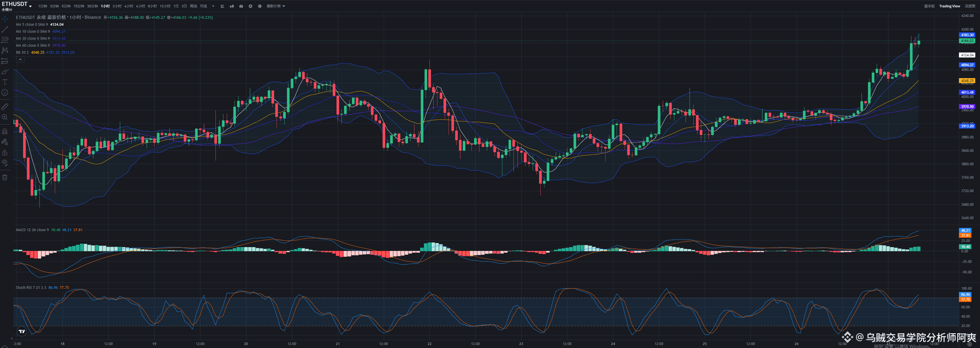Select the 8小时 timeframe
This screenshot has width=980, height=348.
click(x=152, y=6)
